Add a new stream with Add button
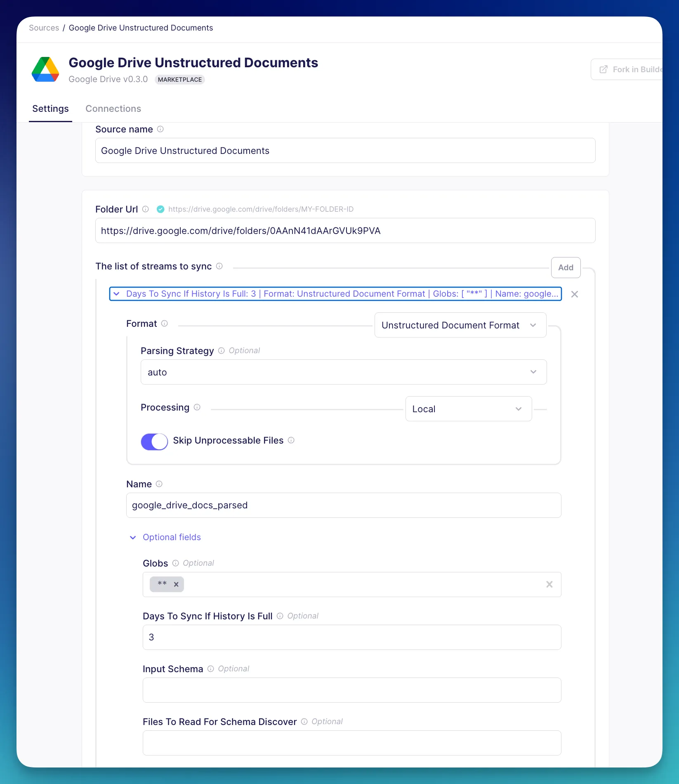679x784 pixels. 566,267
